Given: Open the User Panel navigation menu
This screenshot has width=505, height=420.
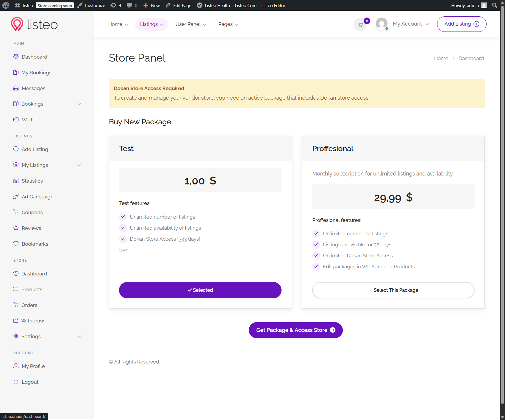Looking at the screenshot, I should pyautogui.click(x=191, y=24).
